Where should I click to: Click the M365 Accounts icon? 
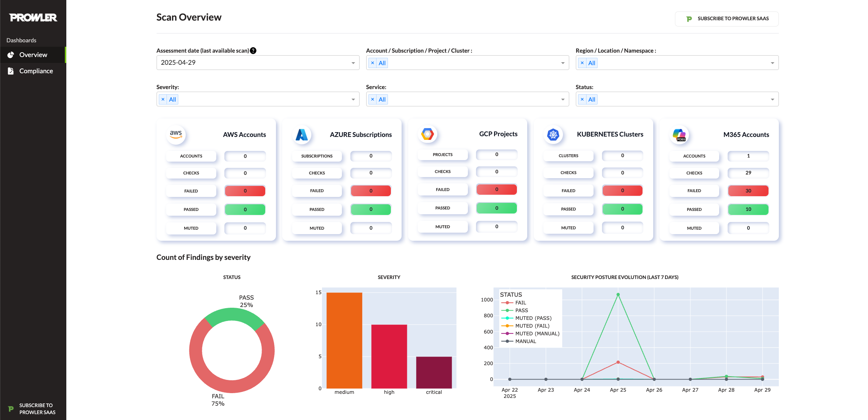click(679, 135)
